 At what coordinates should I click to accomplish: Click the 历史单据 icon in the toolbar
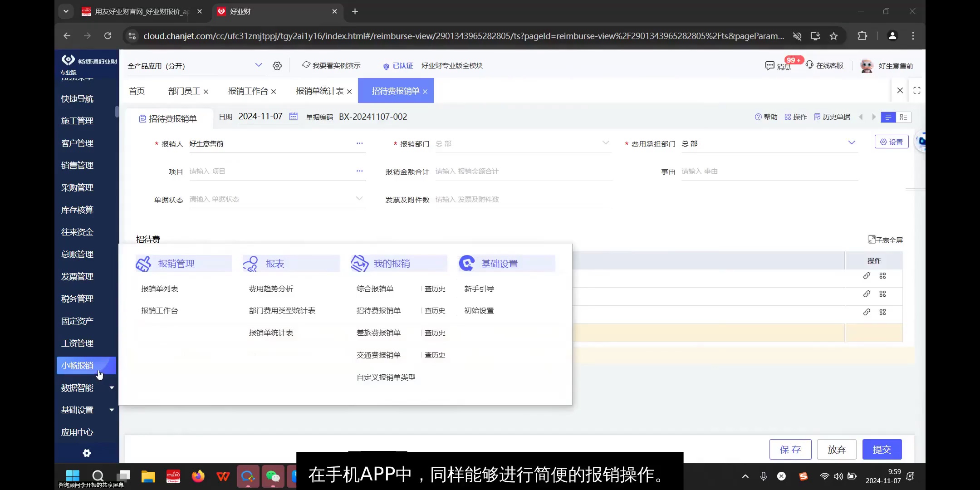(818, 117)
